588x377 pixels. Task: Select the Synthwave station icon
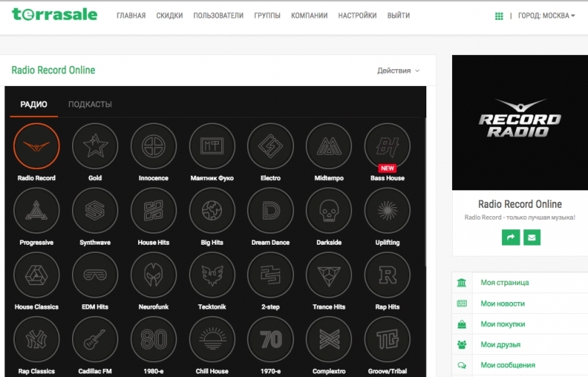[95, 211]
